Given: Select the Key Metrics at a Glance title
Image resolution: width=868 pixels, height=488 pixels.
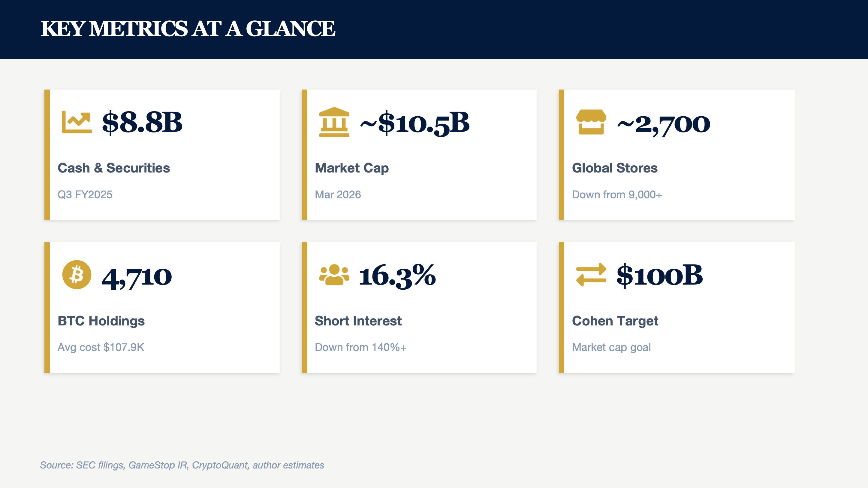Looking at the screenshot, I should (188, 29).
